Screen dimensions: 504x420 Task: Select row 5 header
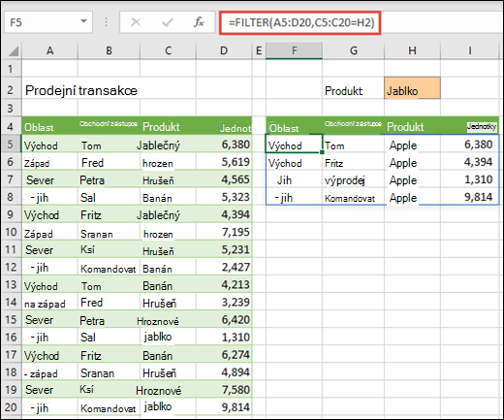coord(11,145)
